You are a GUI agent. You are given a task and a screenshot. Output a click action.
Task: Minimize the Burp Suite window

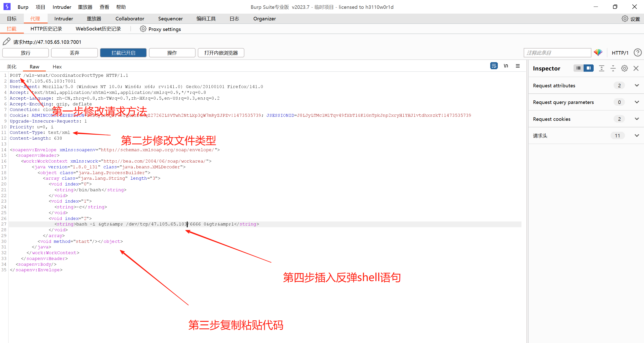click(596, 7)
